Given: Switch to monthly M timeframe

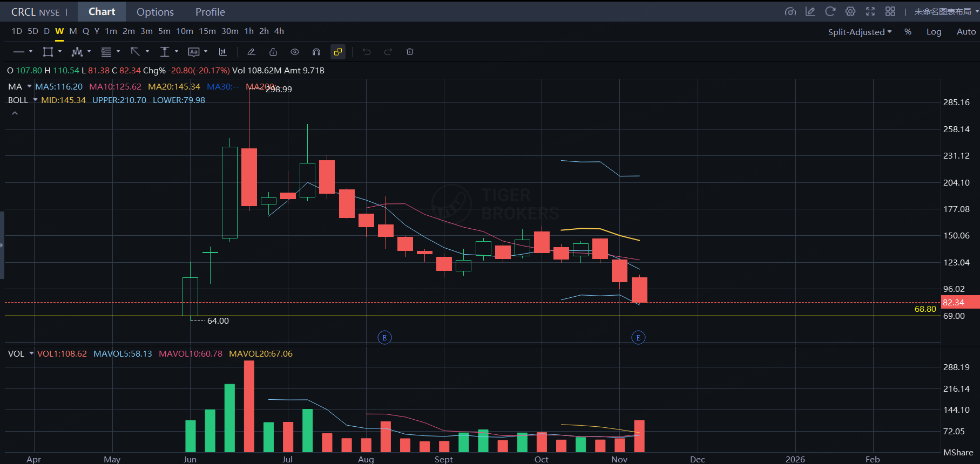Looking at the screenshot, I should (x=73, y=31).
